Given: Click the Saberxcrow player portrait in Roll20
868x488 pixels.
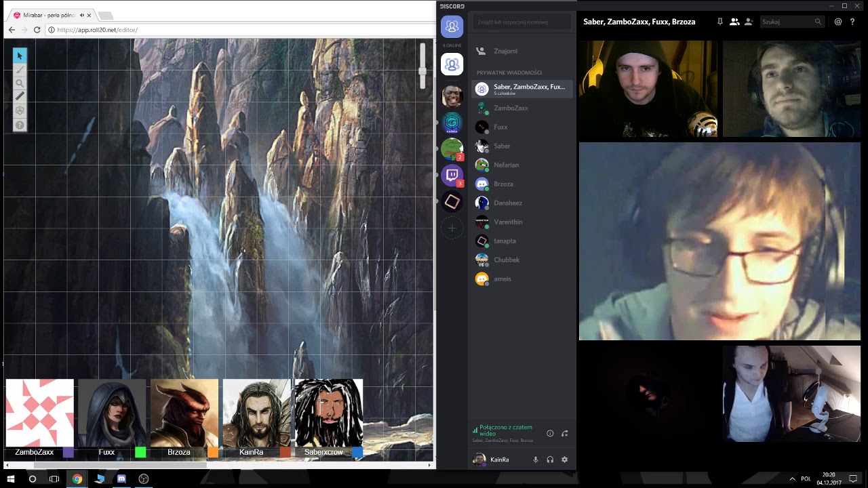Looking at the screenshot, I should click(329, 412).
